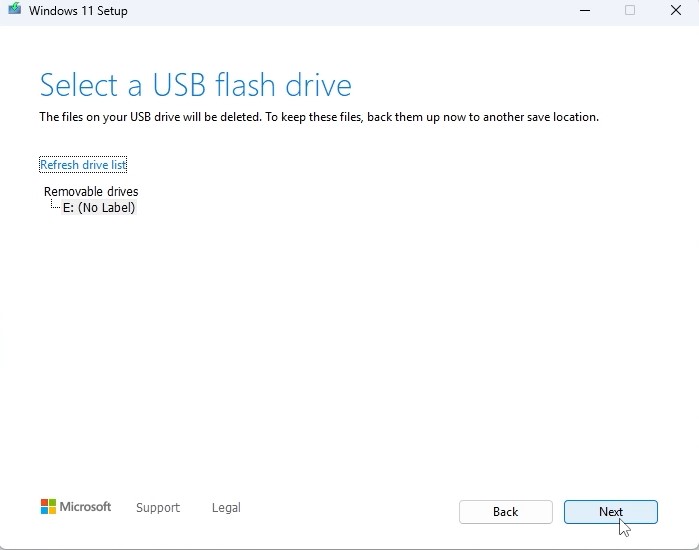Open the Legal link
Viewport: 699px width, 550px height.
pos(226,508)
